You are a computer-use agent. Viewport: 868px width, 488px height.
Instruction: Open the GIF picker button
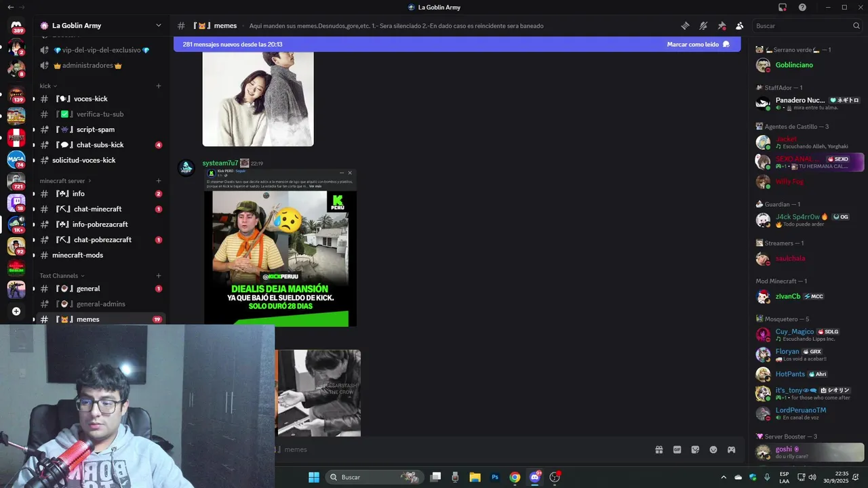[677, 449]
